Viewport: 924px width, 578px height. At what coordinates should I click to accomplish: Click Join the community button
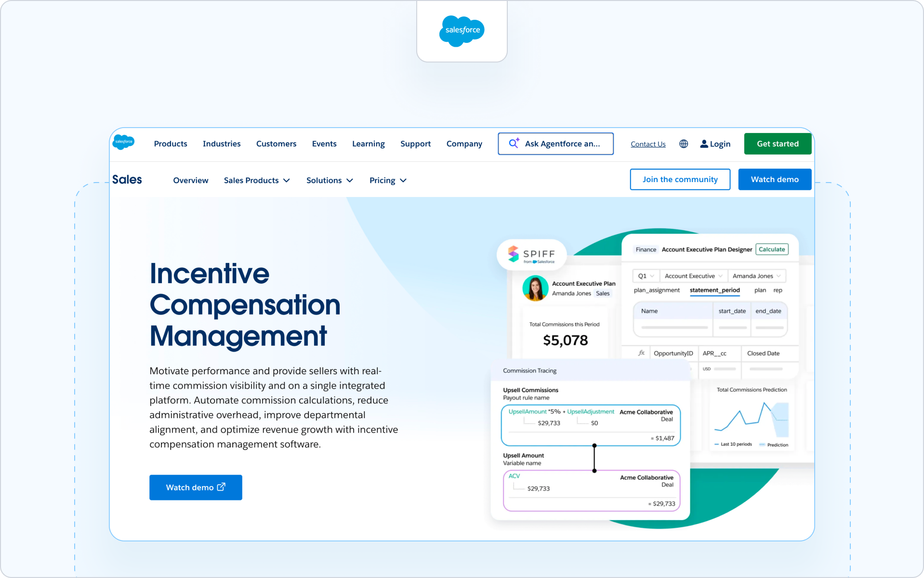click(680, 179)
